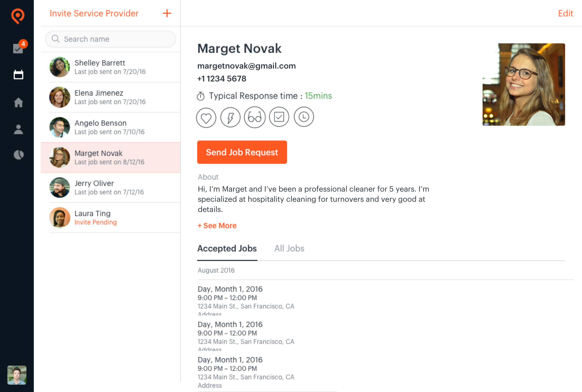Click the lightning/fast response icon

click(x=231, y=117)
